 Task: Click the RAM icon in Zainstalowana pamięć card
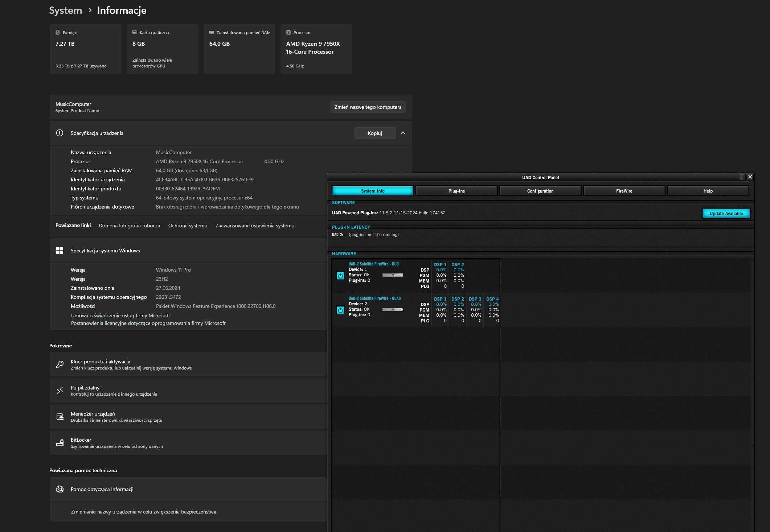[x=212, y=32]
